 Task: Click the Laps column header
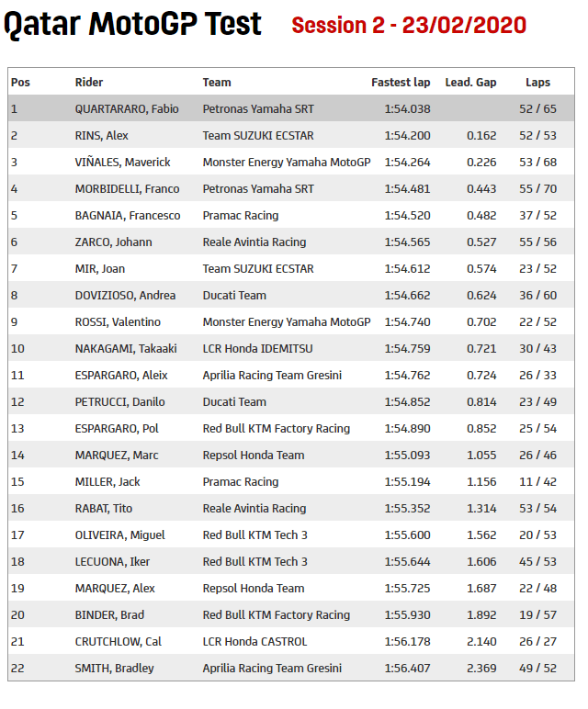pyautogui.click(x=537, y=82)
